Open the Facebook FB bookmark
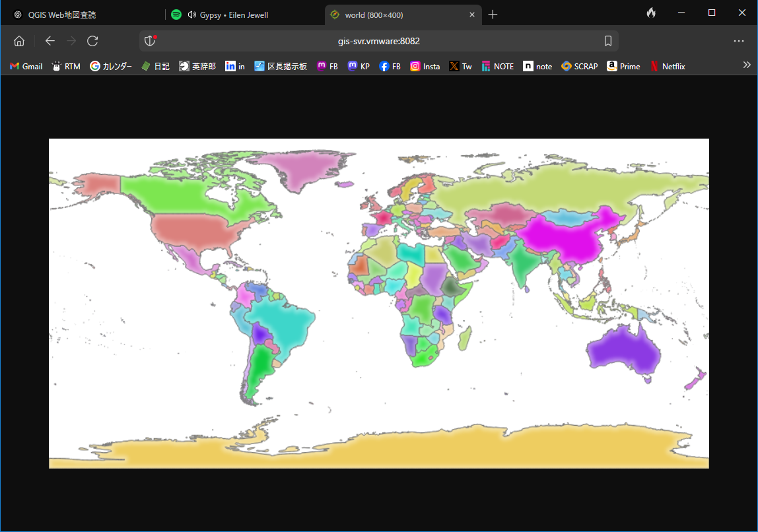The height and width of the screenshot is (532, 758). click(390, 66)
